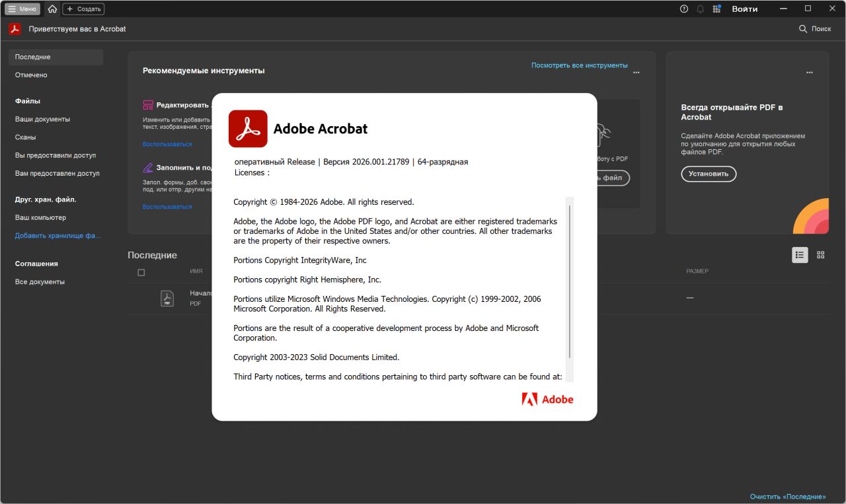Viewport: 846px width, 504px height.
Task: Select Последние in the sidebar
Action: [56, 57]
